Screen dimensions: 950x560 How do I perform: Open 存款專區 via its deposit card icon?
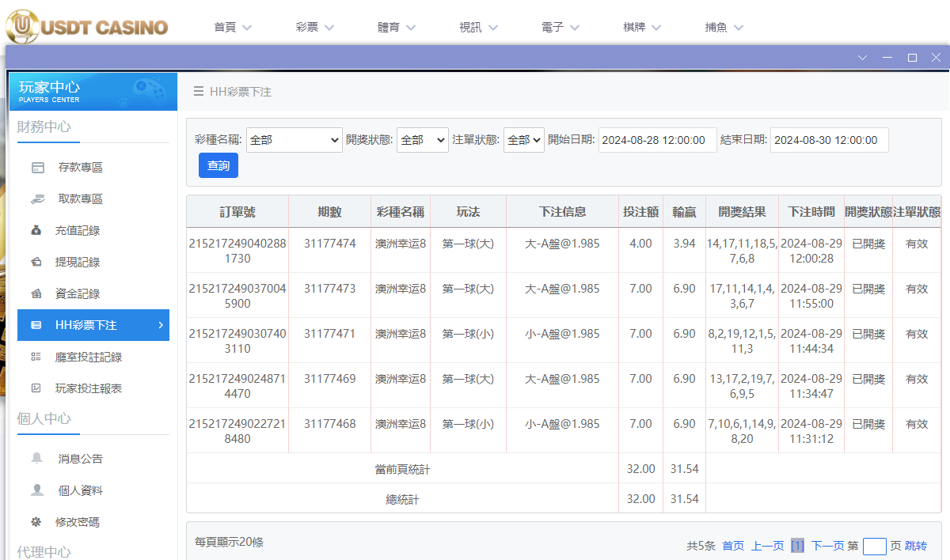[37, 167]
